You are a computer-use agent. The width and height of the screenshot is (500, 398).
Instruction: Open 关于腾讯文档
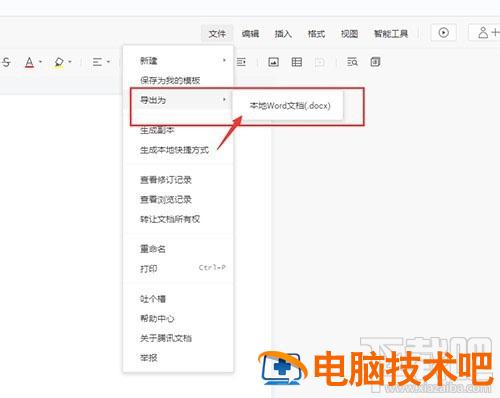click(x=178, y=338)
